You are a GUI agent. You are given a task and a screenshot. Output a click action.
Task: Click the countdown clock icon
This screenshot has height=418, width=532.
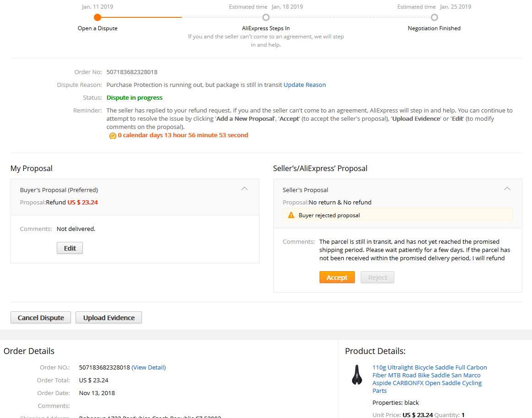pos(113,136)
